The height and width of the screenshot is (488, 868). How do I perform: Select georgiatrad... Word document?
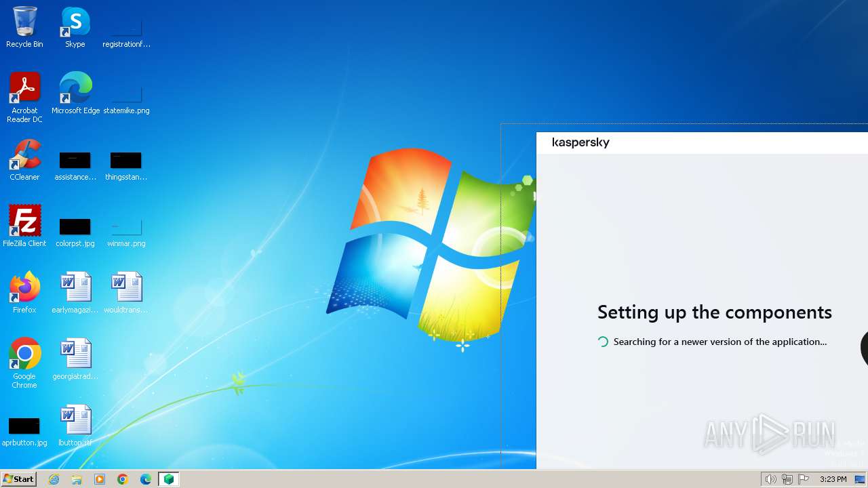click(75, 359)
